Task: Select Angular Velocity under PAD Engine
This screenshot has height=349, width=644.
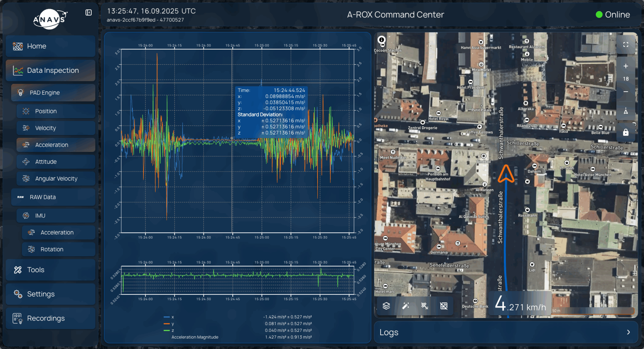Action: coord(56,178)
